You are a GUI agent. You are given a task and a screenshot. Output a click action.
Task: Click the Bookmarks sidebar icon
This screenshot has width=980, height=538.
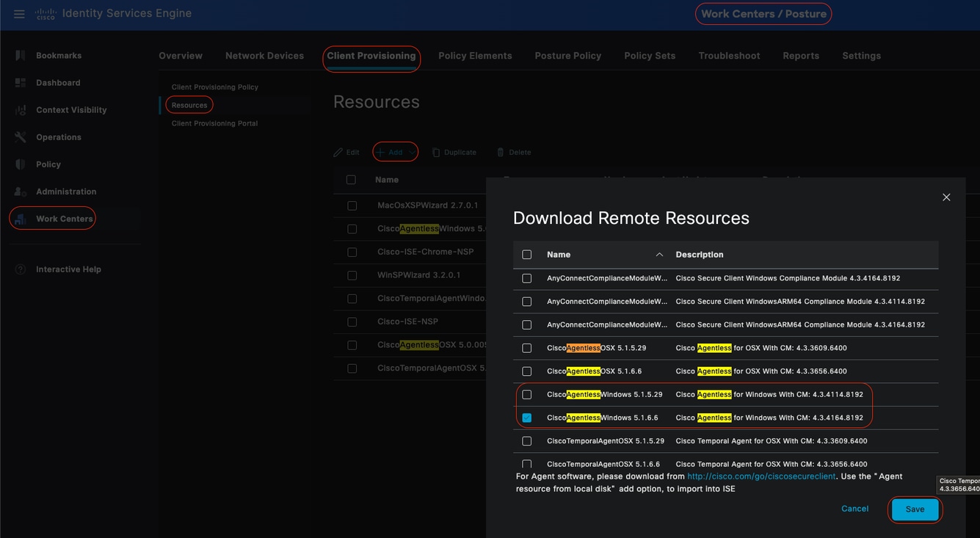(21, 56)
